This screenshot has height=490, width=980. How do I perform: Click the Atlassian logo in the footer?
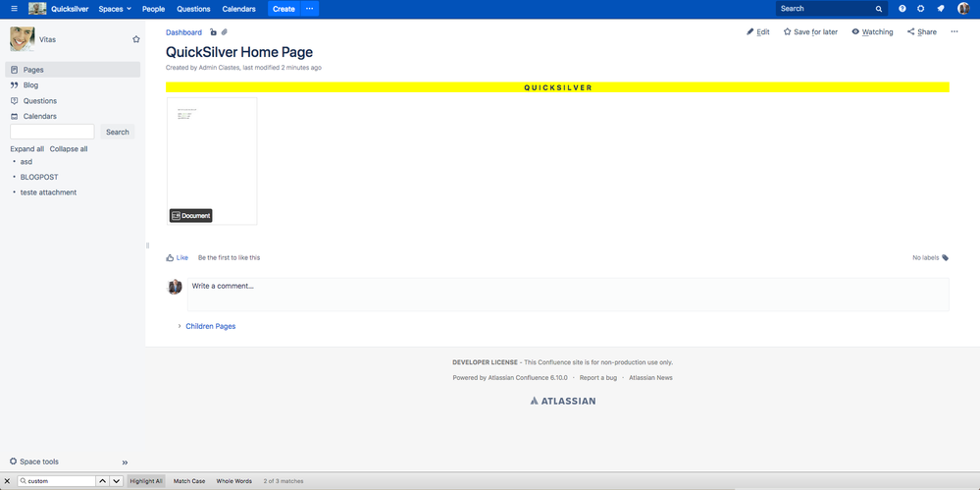562,402
